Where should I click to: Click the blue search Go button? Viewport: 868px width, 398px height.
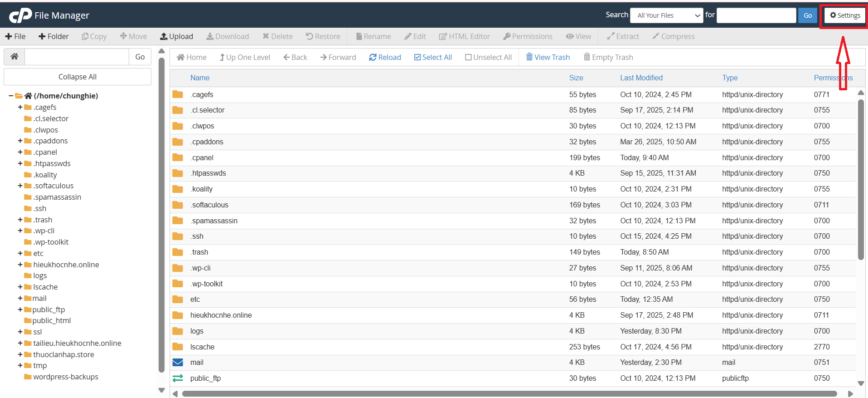click(x=807, y=15)
